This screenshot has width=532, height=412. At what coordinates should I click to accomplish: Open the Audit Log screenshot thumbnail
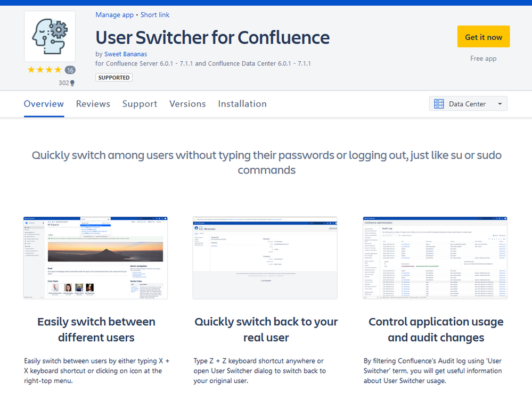pyautogui.click(x=435, y=258)
